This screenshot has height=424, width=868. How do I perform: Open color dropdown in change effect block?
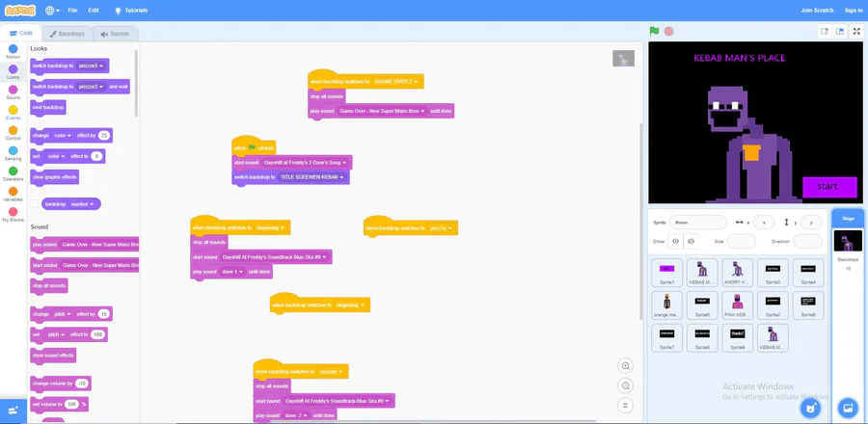coord(63,136)
